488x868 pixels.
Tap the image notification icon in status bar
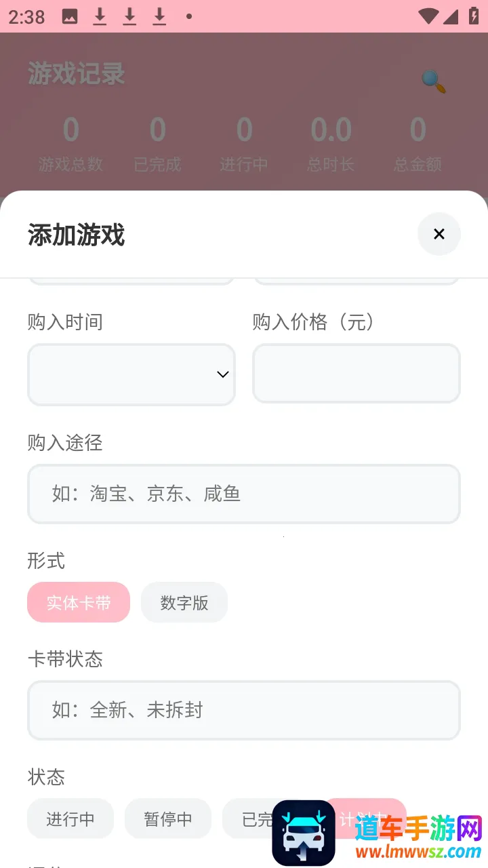(x=70, y=17)
